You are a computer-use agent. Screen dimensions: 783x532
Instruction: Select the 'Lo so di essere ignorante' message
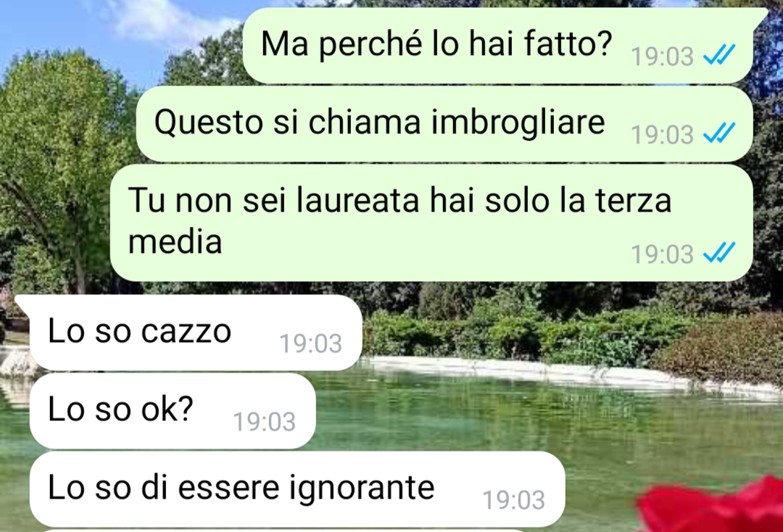pyautogui.click(x=298, y=489)
